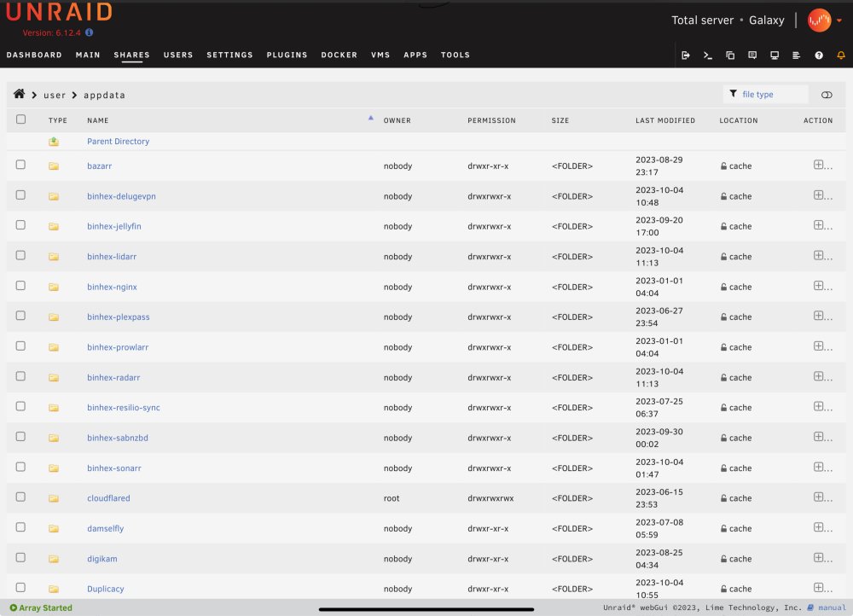Toggle the switch next to file type filter

pos(827,95)
